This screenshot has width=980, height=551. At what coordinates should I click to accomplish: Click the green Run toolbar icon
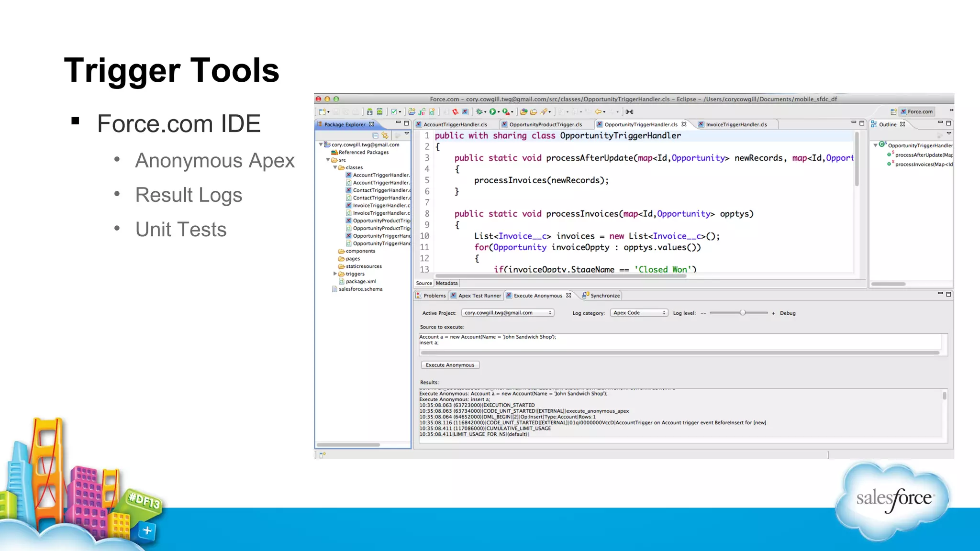pyautogui.click(x=492, y=112)
